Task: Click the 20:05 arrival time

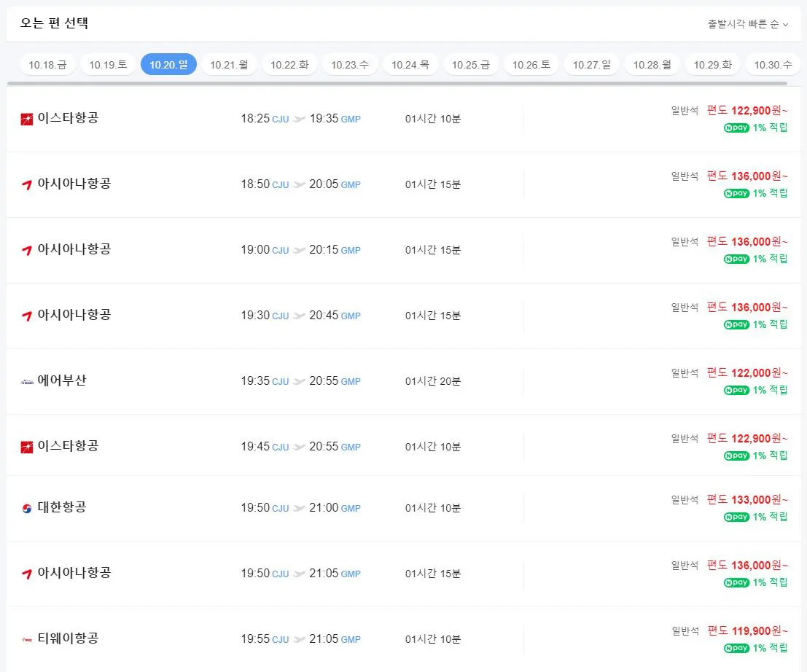Action: [x=324, y=184]
